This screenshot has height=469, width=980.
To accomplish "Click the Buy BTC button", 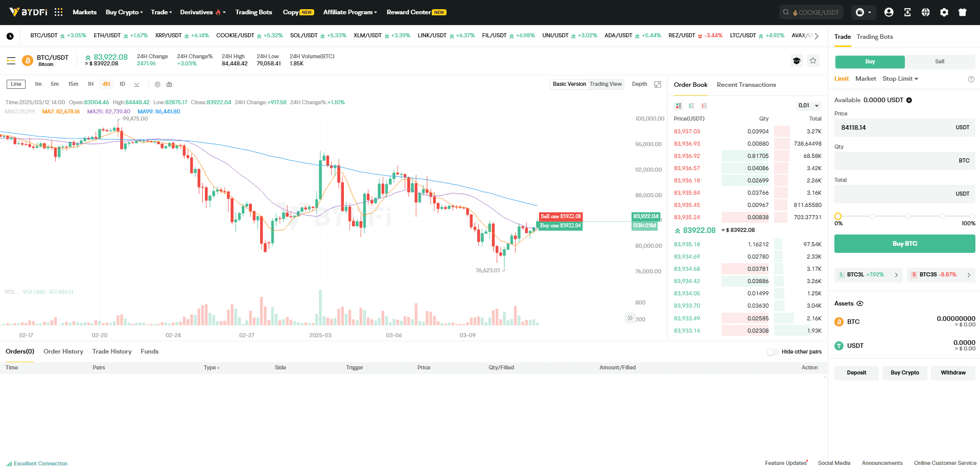I will 904,244.
